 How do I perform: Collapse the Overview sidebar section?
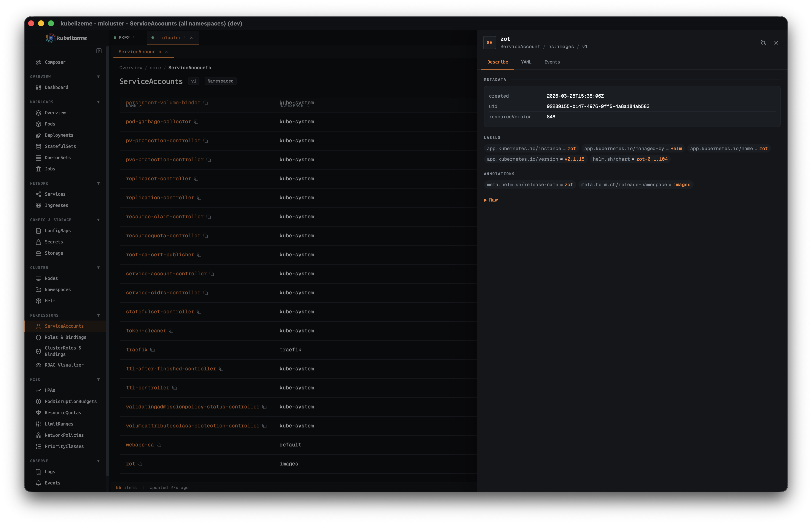tap(98, 76)
